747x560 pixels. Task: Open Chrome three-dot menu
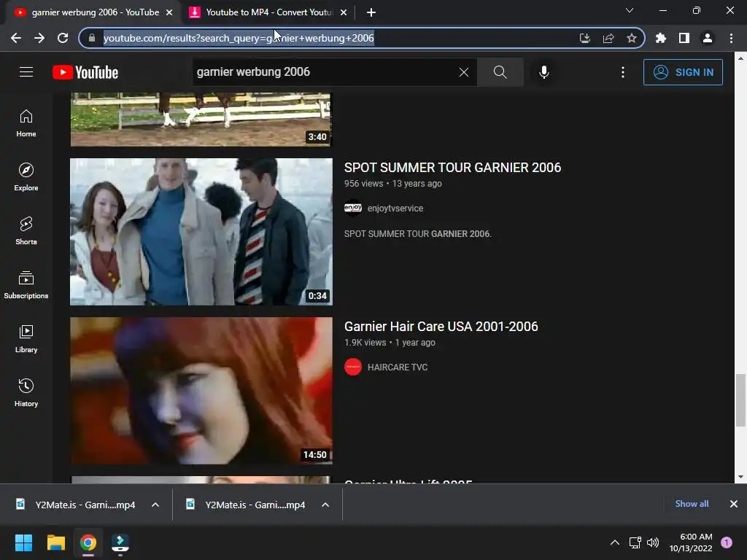click(731, 38)
